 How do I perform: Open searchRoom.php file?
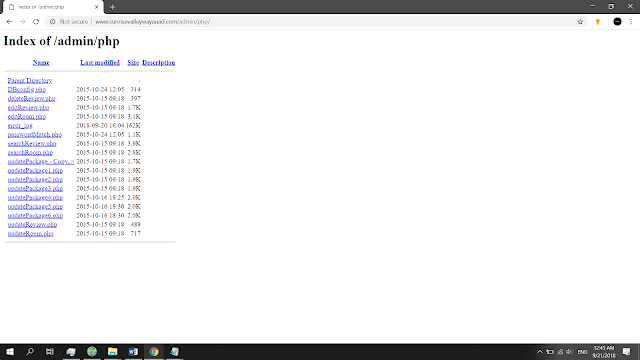pos(30,152)
